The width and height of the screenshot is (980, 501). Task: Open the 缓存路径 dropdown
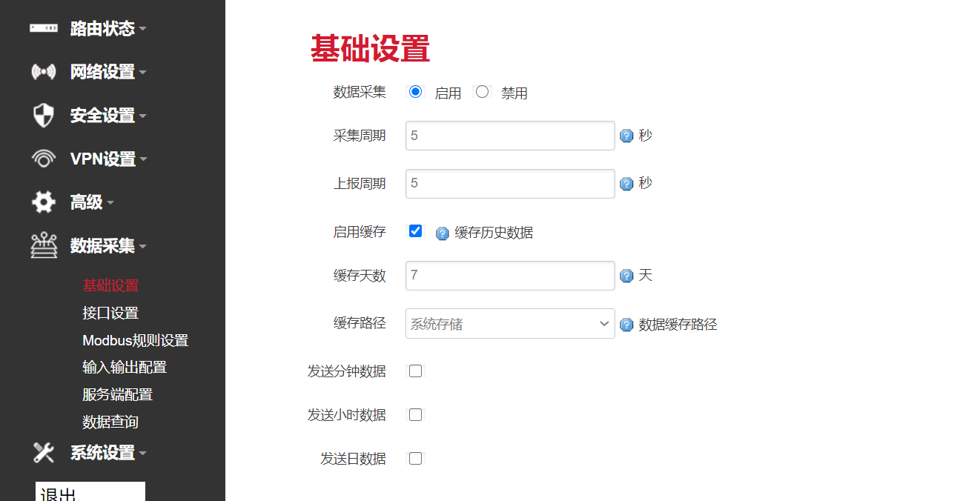pos(510,324)
